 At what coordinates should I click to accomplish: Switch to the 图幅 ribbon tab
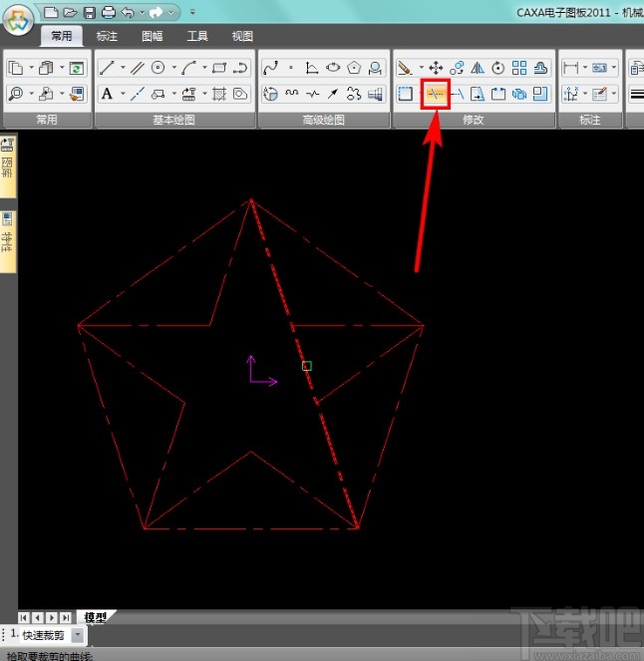153,36
